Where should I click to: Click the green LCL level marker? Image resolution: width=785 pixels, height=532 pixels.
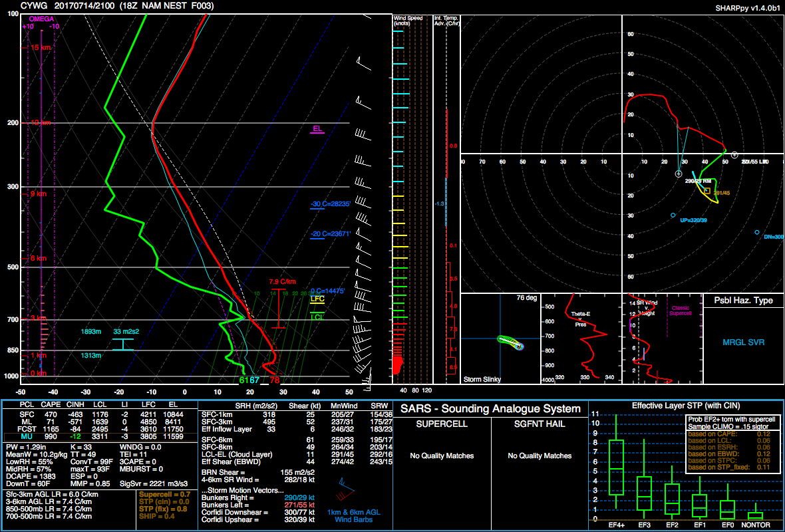coord(317,317)
